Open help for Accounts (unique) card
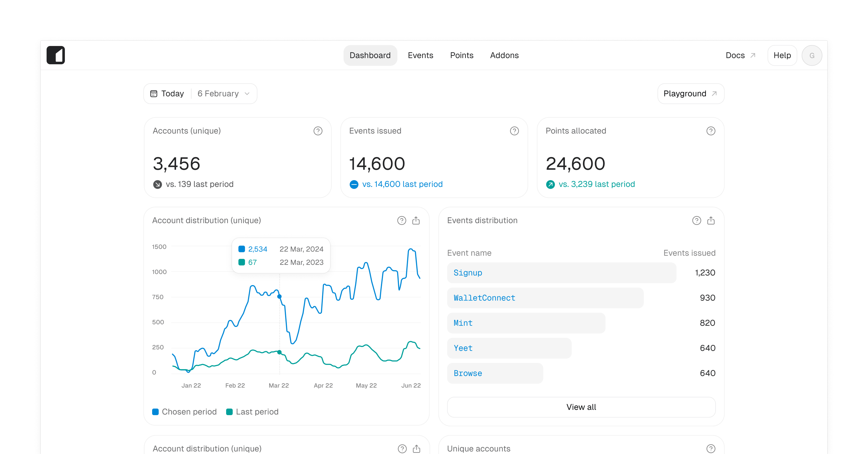Screen dimensions: 868x454 [x=318, y=131]
